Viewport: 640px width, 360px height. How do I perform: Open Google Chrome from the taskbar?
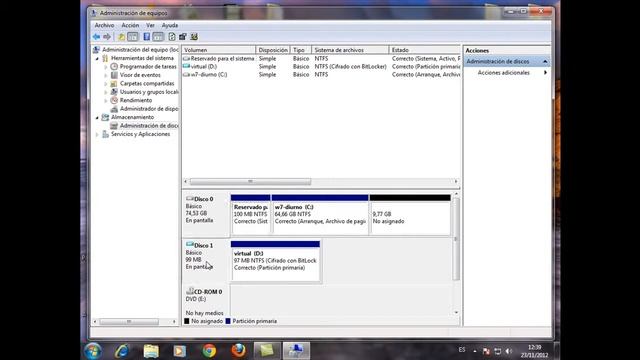click(x=209, y=351)
